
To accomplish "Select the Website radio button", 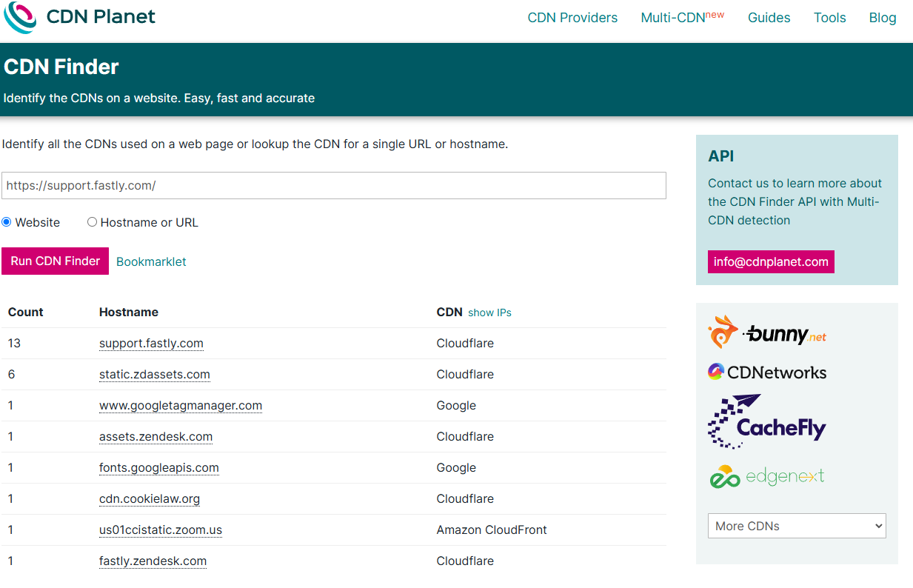I will pos(7,222).
